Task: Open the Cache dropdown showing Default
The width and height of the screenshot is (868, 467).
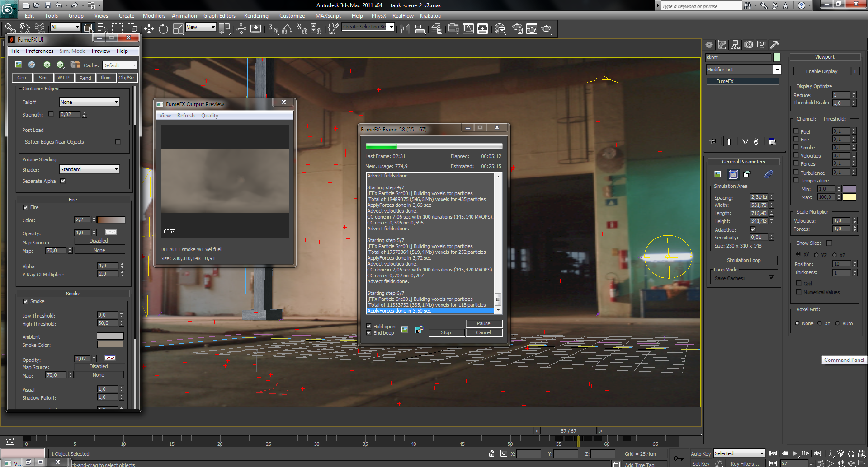Action: [119, 65]
